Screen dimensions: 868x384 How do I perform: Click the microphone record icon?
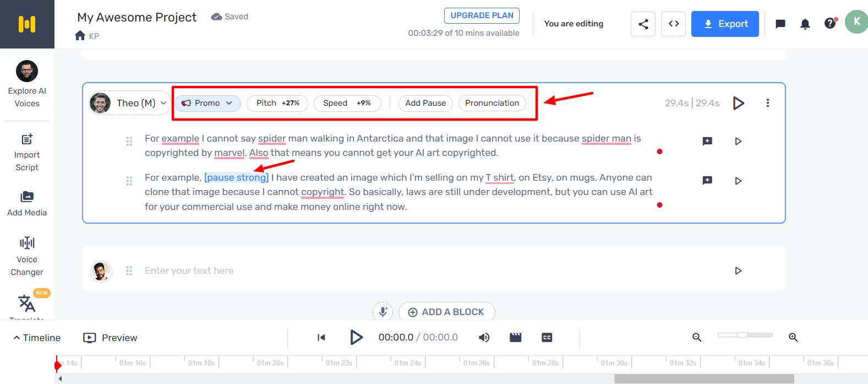tap(383, 312)
